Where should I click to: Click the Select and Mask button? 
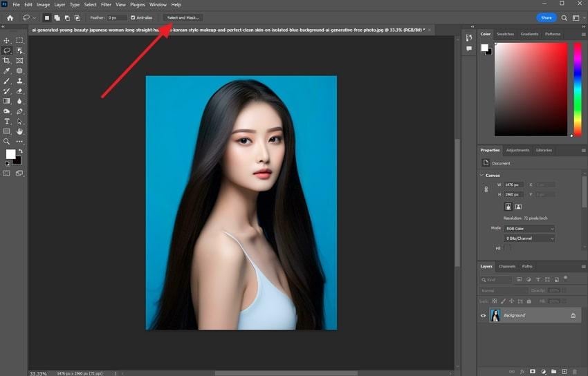pyautogui.click(x=183, y=17)
